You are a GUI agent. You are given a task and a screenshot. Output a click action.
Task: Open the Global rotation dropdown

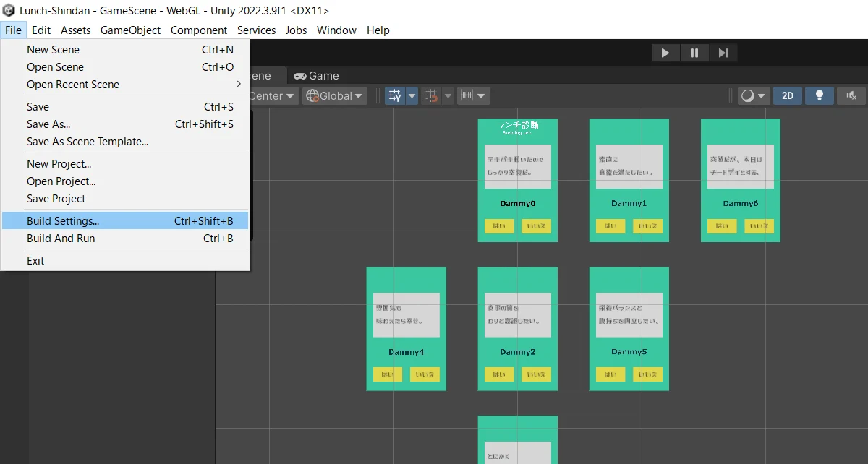(x=335, y=96)
